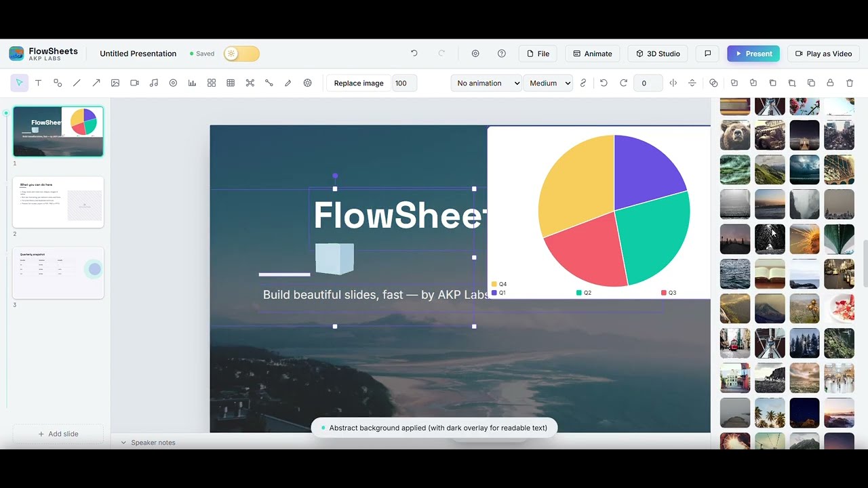Click the Build beautiful slides subtitle text

tap(376, 295)
